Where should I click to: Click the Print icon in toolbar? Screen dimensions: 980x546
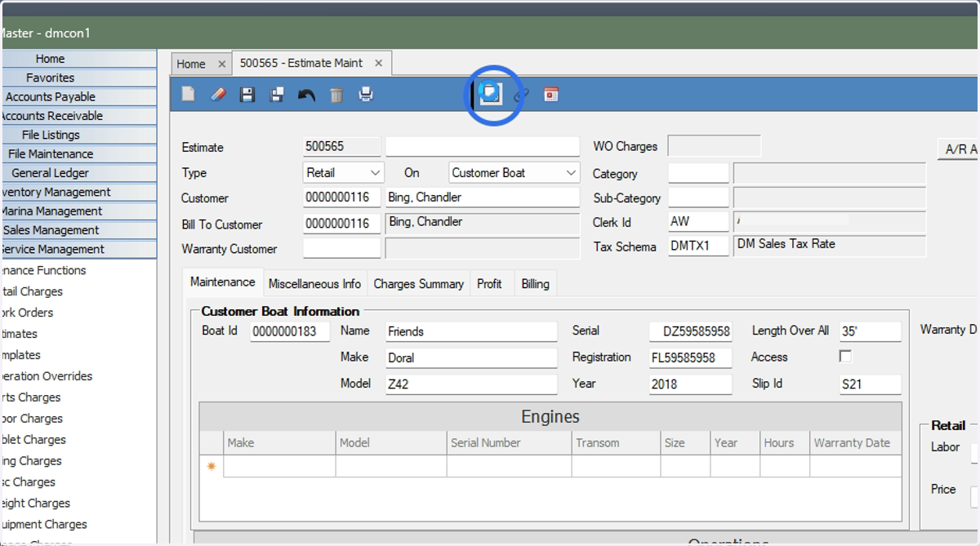(x=366, y=95)
